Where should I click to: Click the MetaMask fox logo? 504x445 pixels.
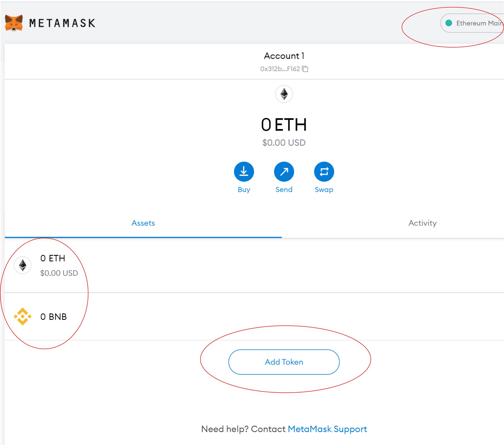point(14,23)
